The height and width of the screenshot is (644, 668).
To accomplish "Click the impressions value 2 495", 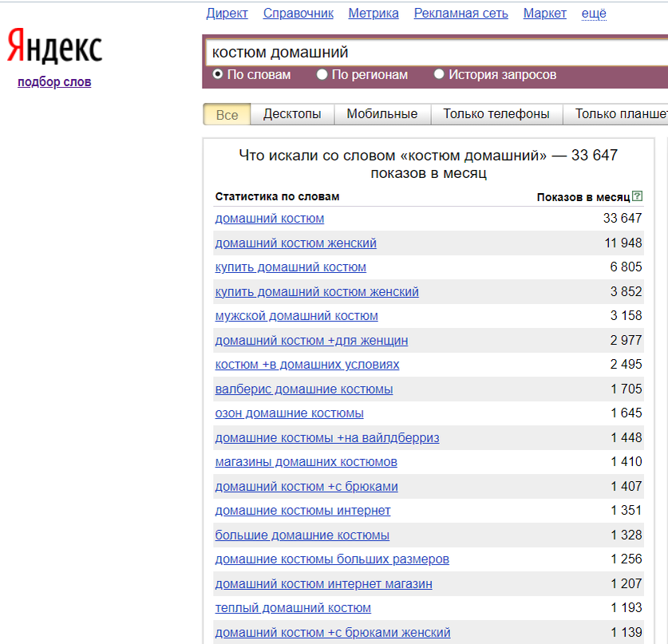I will click(x=626, y=364).
